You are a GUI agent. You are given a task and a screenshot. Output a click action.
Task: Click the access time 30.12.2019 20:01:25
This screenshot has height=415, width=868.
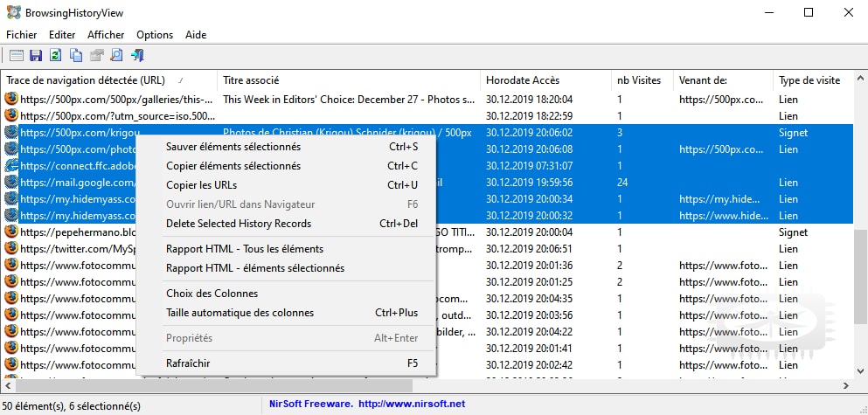coord(529,282)
